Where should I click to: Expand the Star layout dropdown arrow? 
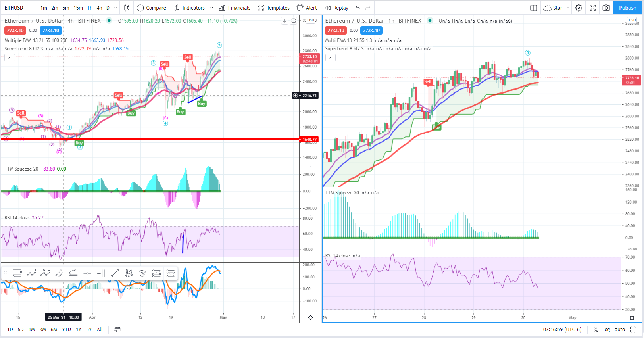click(568, 8)
